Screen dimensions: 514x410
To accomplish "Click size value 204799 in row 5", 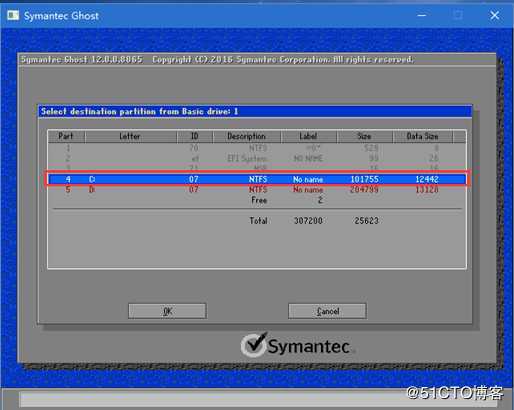I will coord(364,190).
